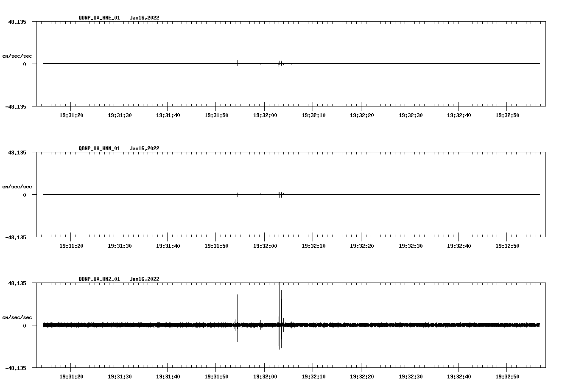
Task: Click the 19:31:40 time label under HNN plot
Action: tap(168, 246)
